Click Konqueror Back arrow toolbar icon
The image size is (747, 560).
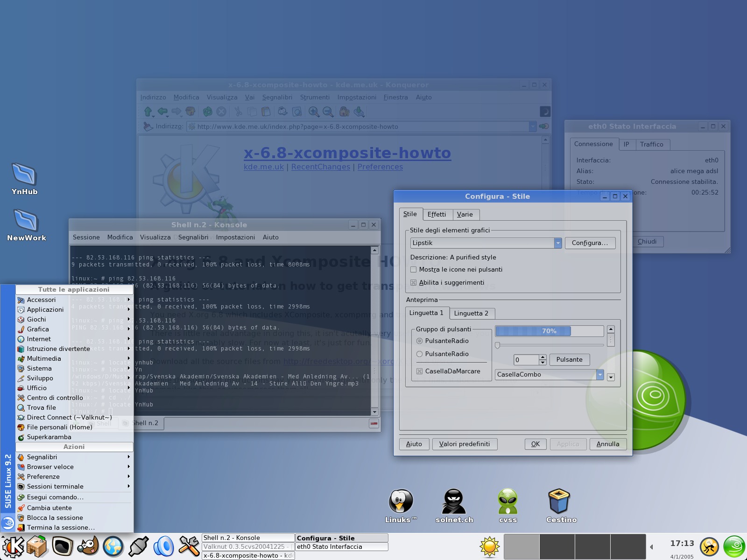click(162, 112)
